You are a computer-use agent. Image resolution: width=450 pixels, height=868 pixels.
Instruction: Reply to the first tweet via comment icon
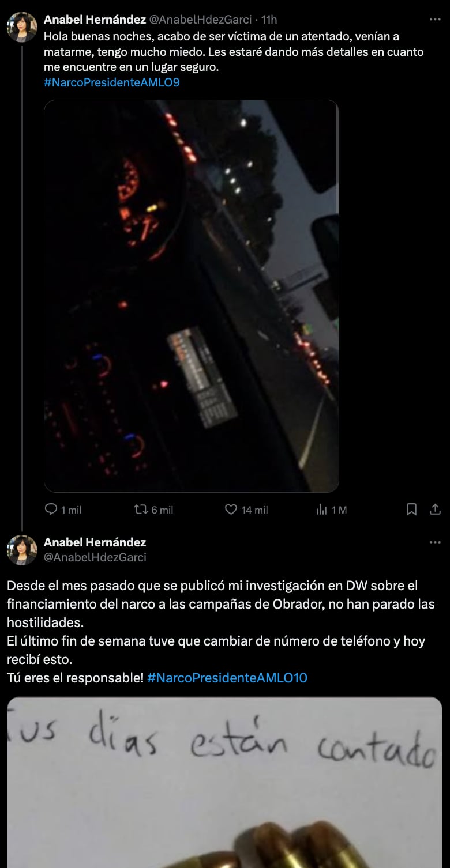tap(51, 510)
